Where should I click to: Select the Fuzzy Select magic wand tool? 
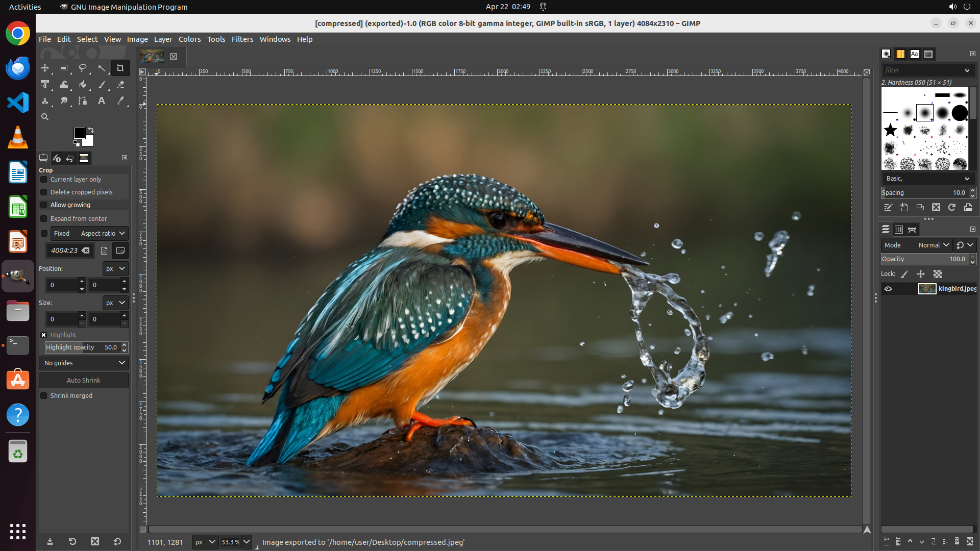pos(102,68)
